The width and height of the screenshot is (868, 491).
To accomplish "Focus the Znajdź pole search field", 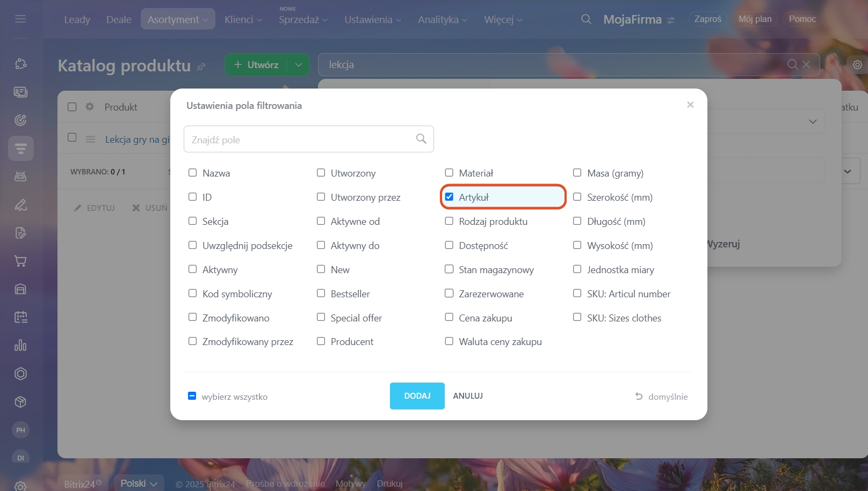I will click(301, 140).
